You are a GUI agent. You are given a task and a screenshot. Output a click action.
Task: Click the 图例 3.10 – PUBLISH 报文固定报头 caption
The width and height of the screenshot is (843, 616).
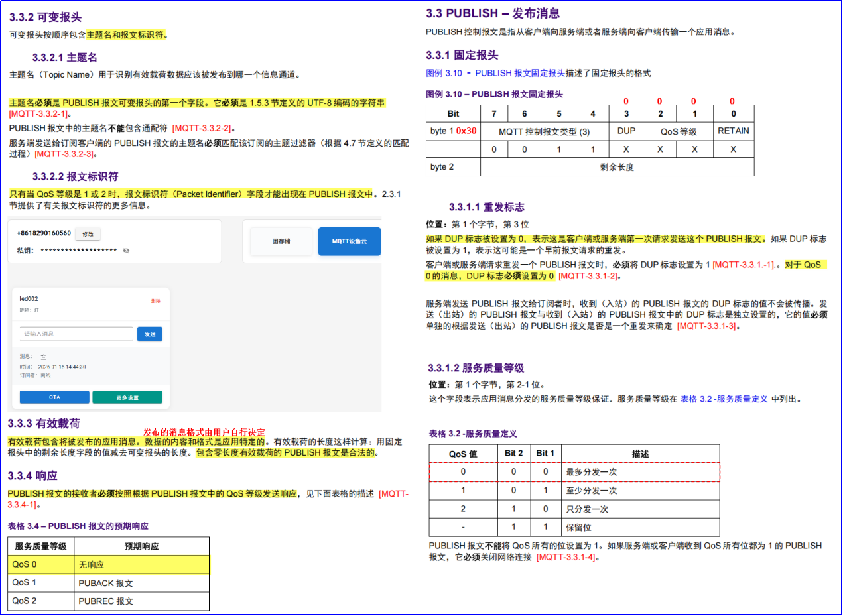coord(494,94)
